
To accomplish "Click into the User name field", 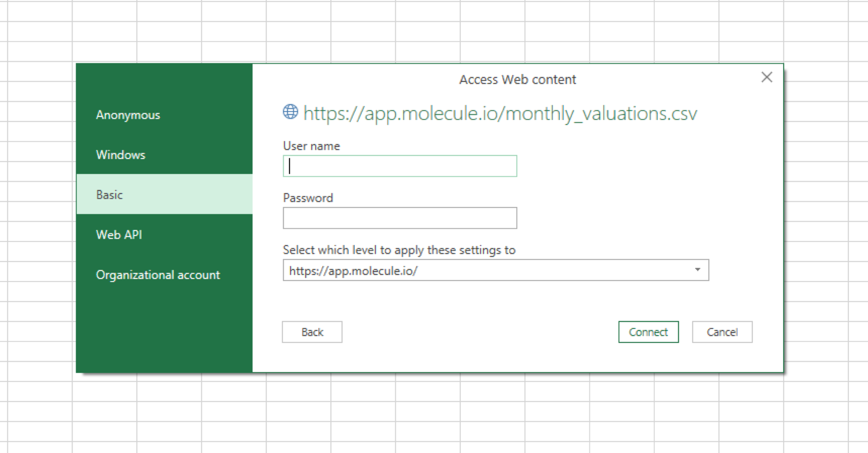I will pos(400,166).
